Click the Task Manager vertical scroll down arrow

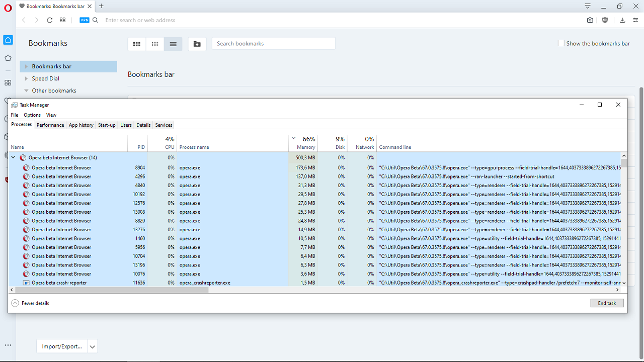[x=624, y=283]
